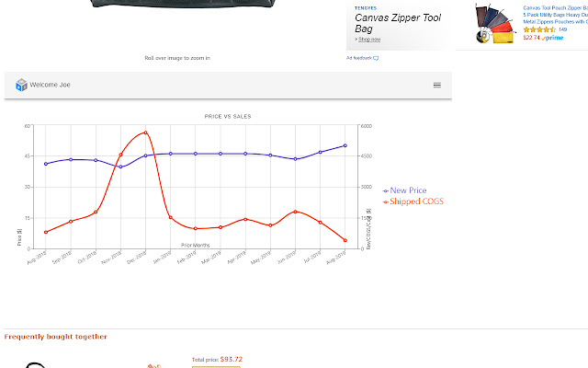Select Aug-2019 New Price data point

(x=345, y=145)
